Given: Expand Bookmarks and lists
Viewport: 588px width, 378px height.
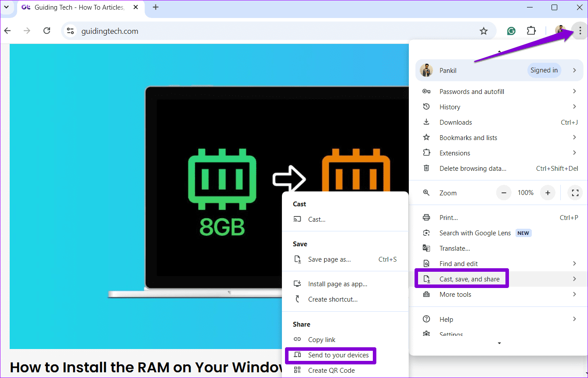Looking at the screenshot, I should click(468, 137).
